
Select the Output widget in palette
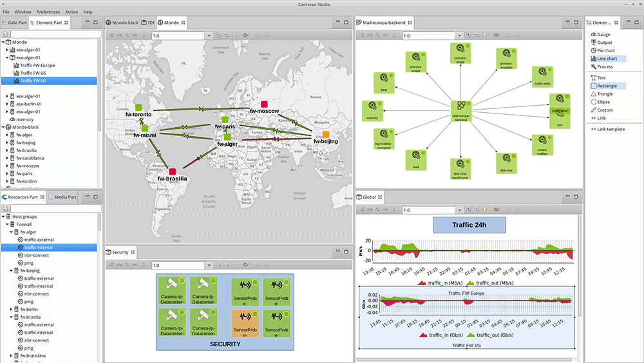tap(601, 43)
